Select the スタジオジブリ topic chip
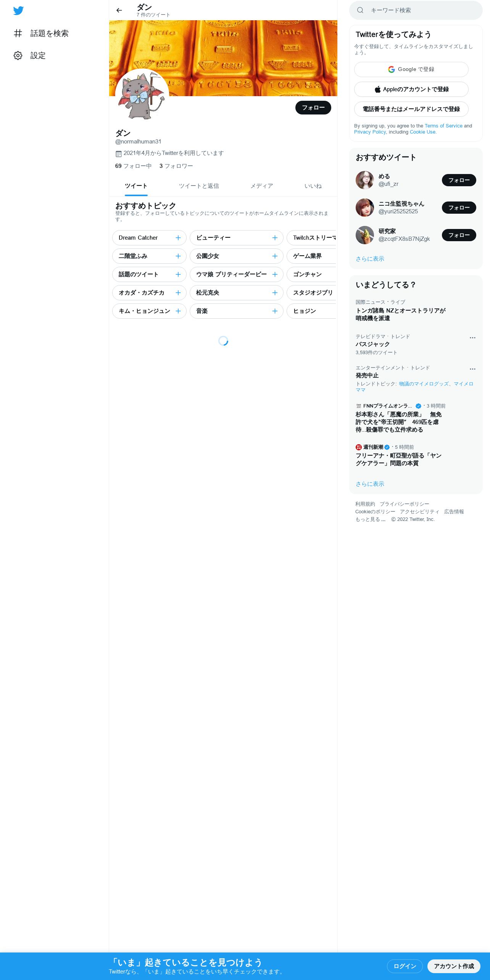This screenshot has width=490, height=980. 311,293
